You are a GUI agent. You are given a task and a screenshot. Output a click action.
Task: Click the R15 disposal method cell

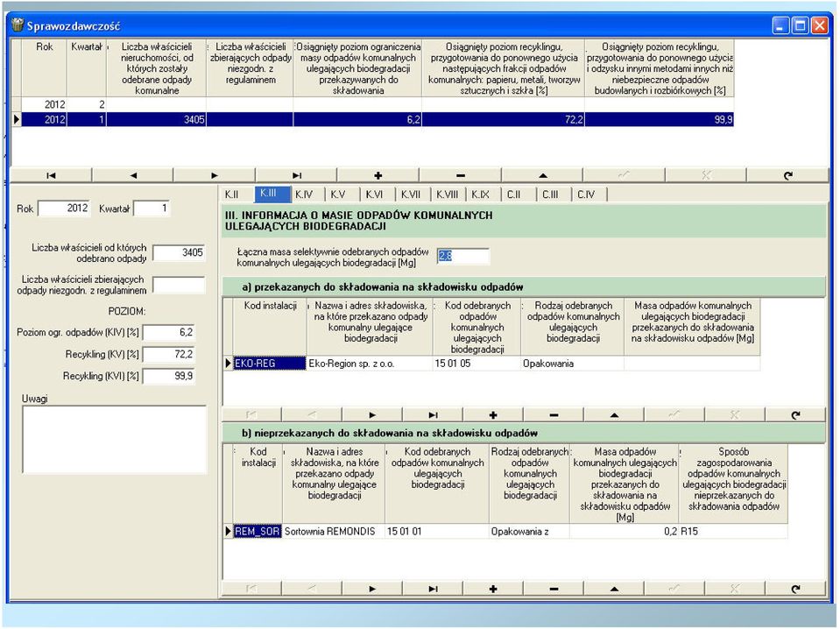click(733, 532)
